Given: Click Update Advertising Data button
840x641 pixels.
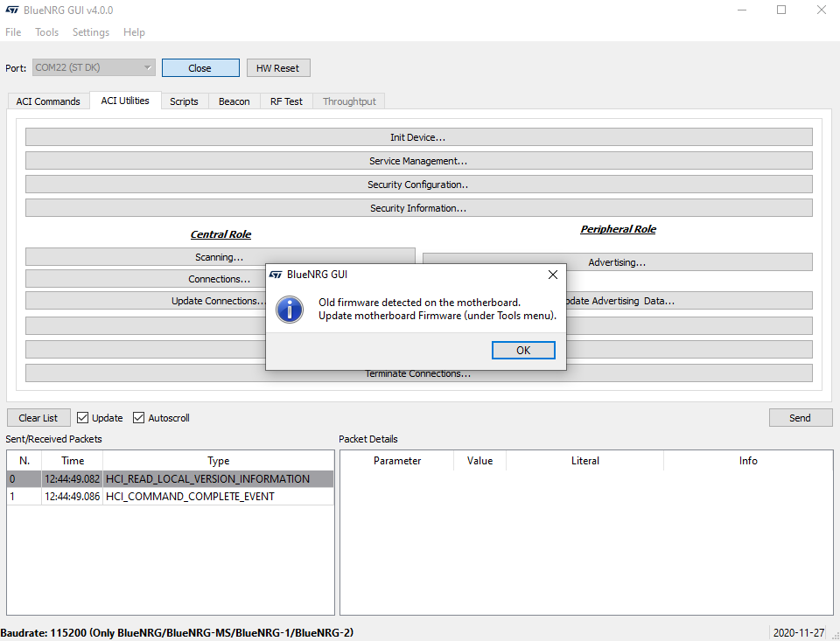Looking at the screenshot, I should click(689, 301).
